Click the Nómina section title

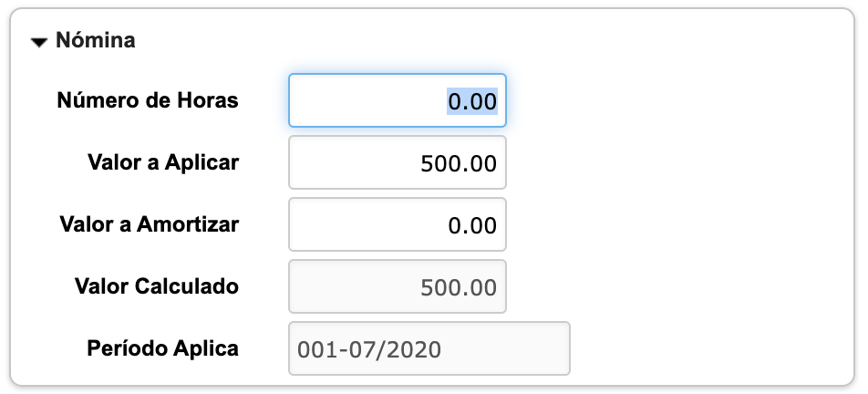pyautogui.click(x=96, y=41)
